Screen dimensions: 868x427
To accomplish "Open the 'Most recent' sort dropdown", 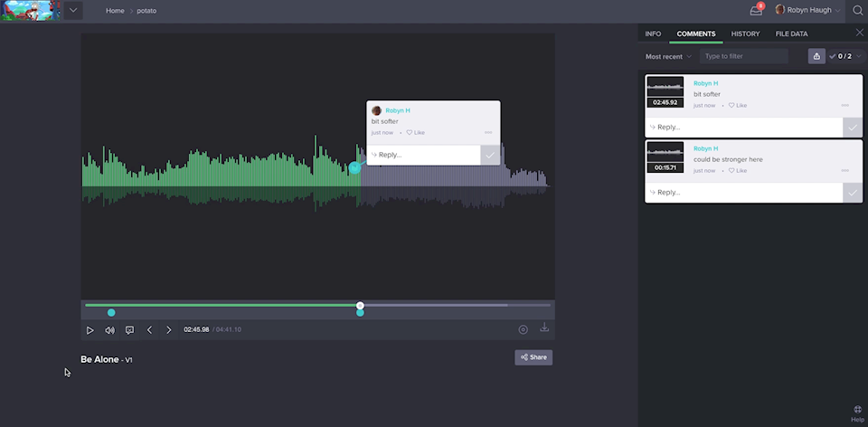I will (x=668, y=56).
